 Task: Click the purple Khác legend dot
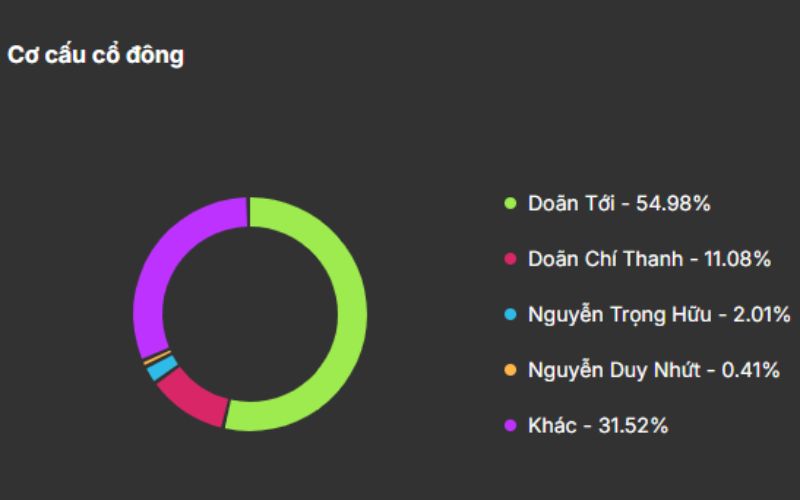(510, 426)
